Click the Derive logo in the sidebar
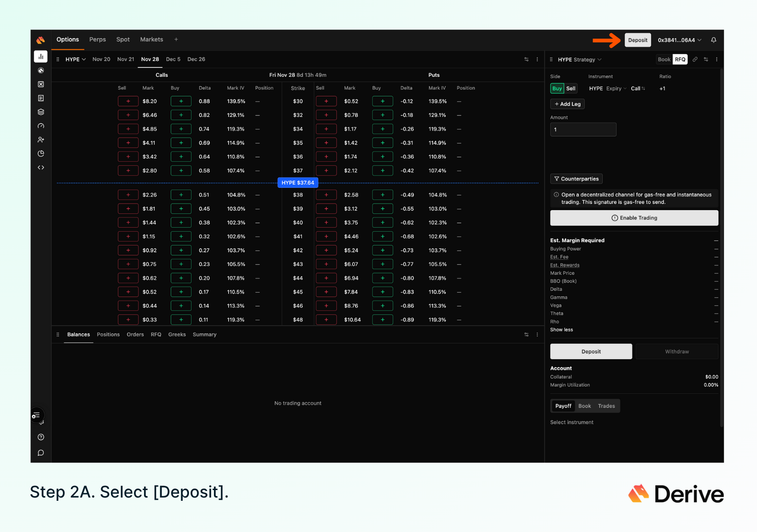 [41, 40]
